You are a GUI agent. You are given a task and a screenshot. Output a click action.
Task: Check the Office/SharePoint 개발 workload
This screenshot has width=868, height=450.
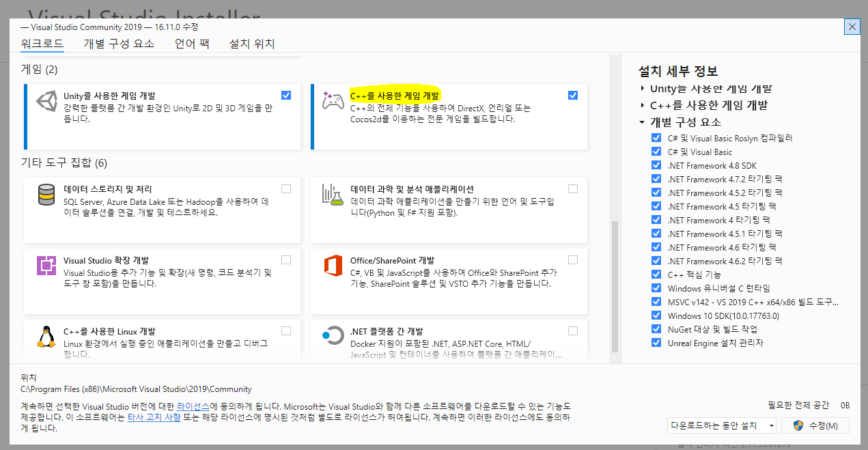coord(573,259)
